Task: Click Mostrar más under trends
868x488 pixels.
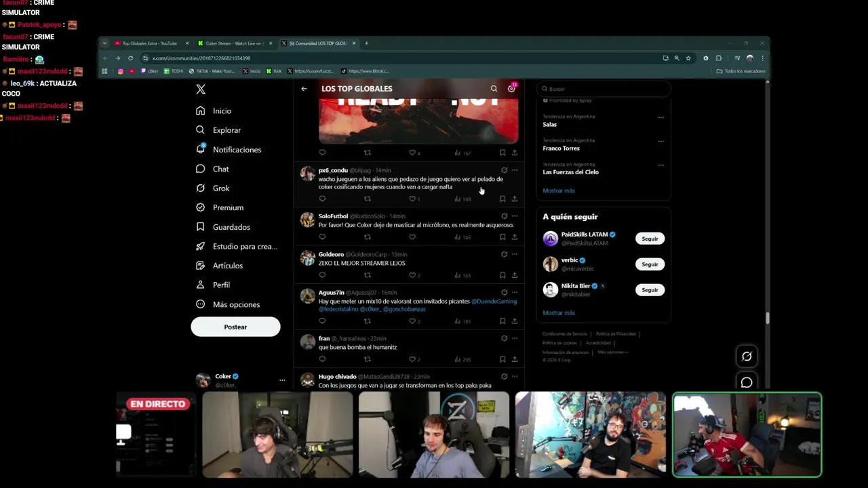Action: click(559, 190)
